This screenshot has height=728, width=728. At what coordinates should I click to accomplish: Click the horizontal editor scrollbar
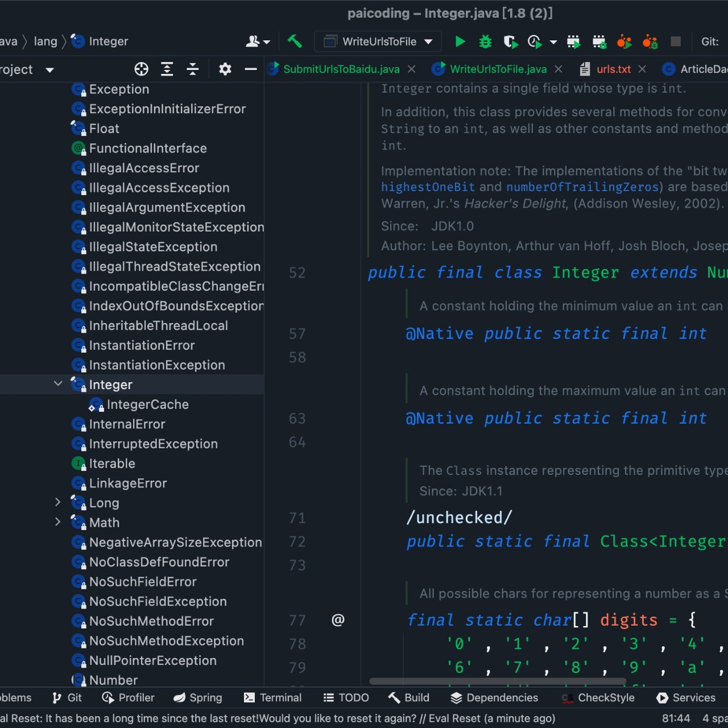point(498,681)
